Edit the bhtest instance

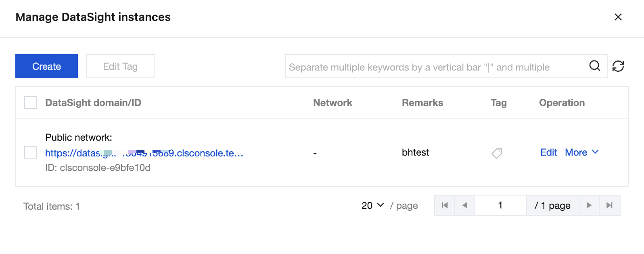click(548, 152)
